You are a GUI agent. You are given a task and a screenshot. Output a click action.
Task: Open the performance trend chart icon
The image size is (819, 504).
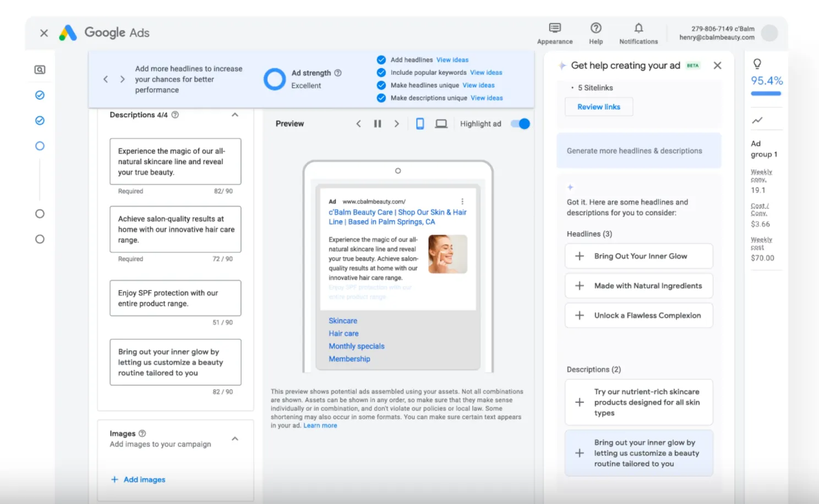757,120
